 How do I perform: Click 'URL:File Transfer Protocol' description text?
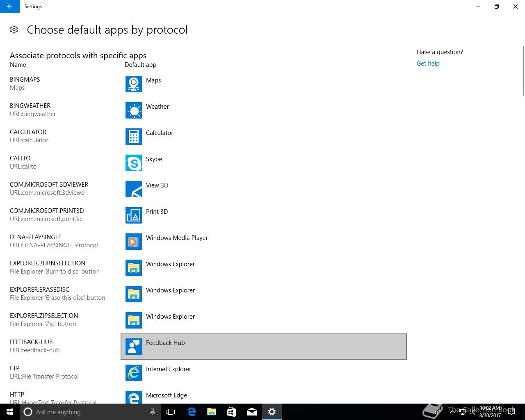(44, 377)
